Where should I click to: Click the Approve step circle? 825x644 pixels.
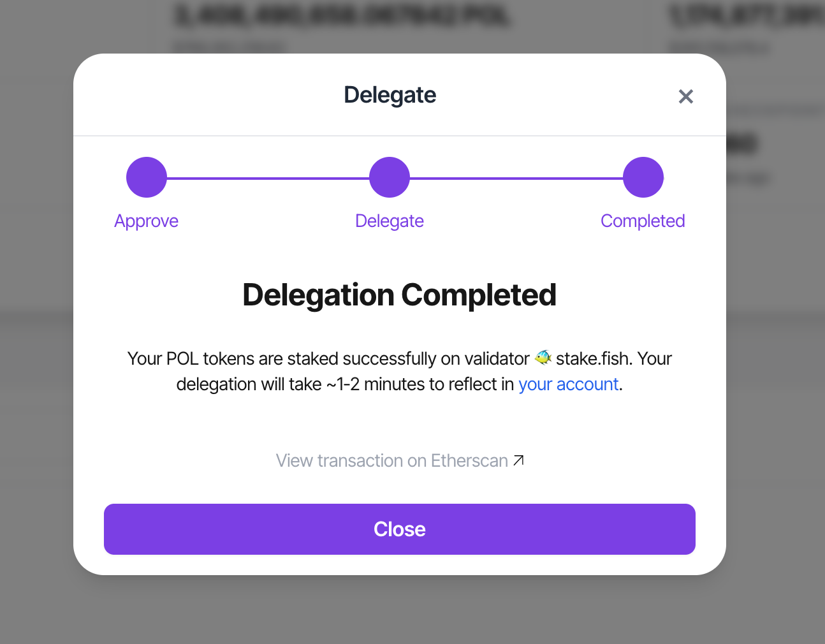tap(147, 177)
